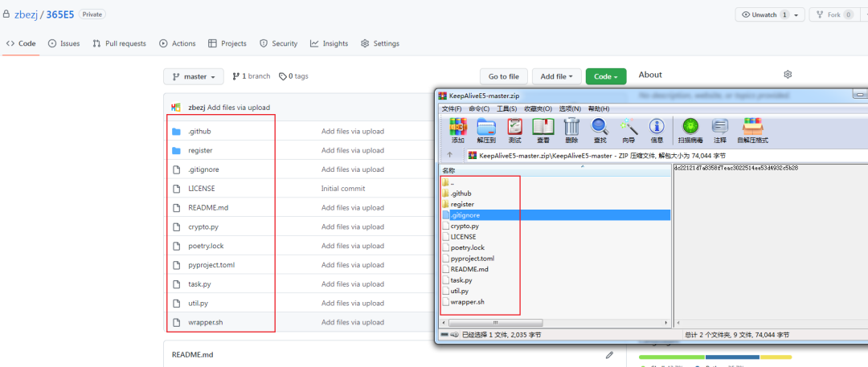Open the 帮助(H) menu in WinRAR
Image resolution: width=868 pixels, height=367 pixels.
[x=599, y=108]
